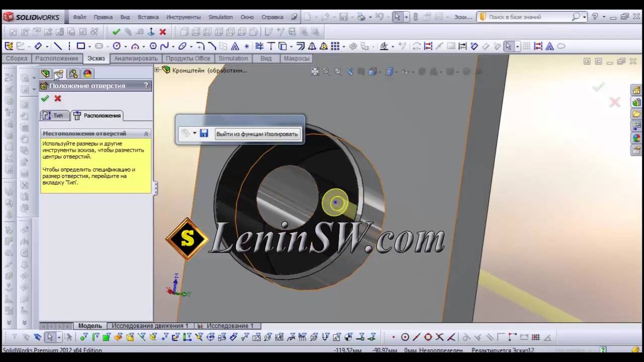Collapse the property panel via side handle

(155, 189)
